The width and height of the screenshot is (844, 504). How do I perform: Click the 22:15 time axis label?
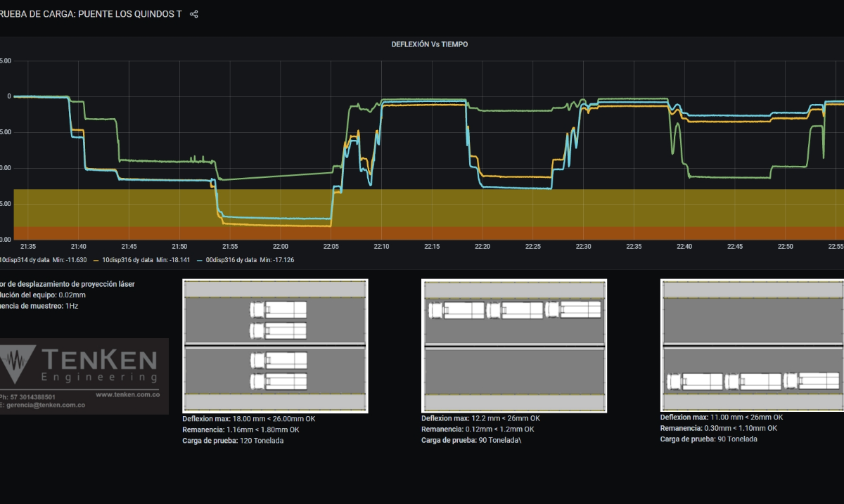[x=432, y=247]
